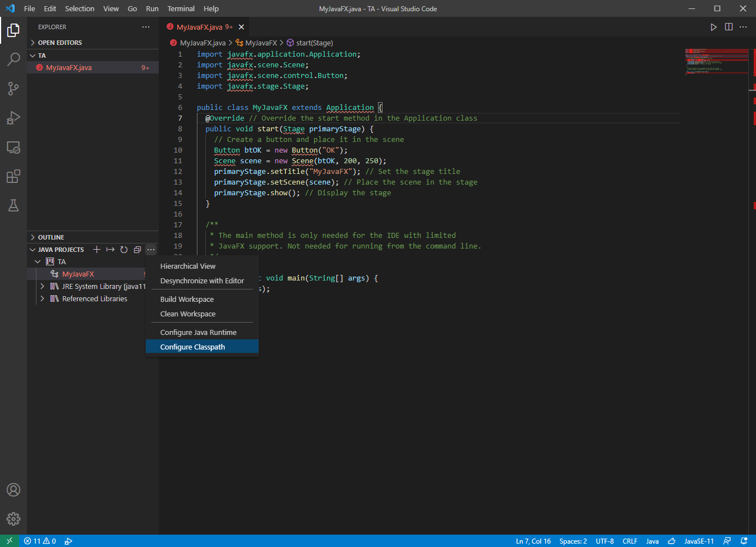Create new Java project with plus icon

pos(96,250)
